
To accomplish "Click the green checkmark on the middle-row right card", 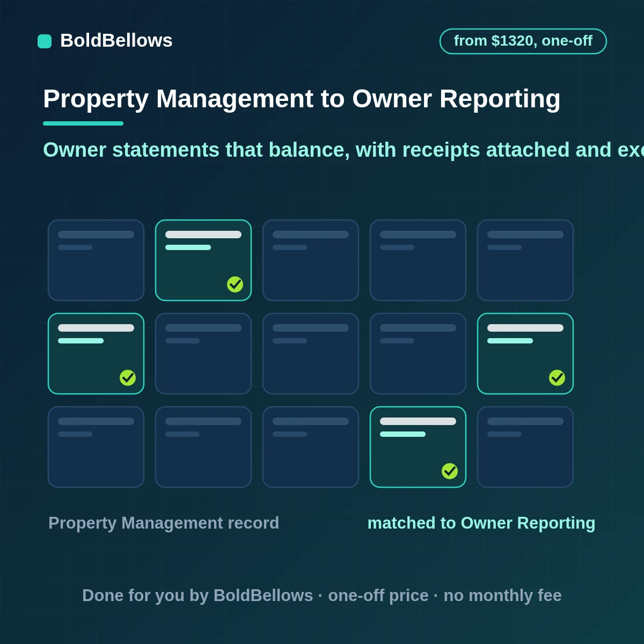I will 557,378.
